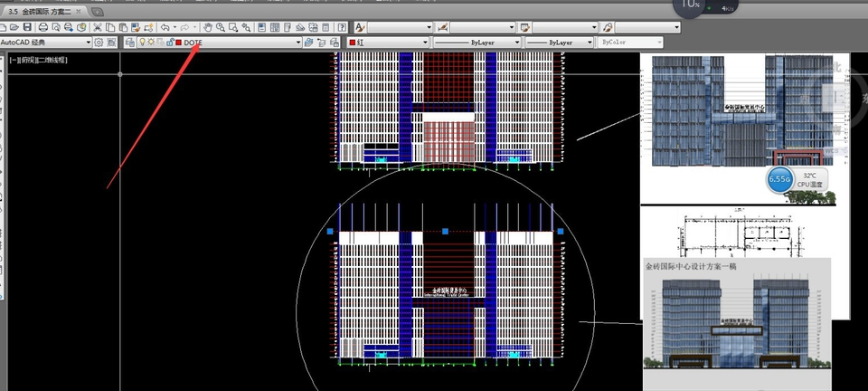Click the Layer Previous icon
868x391 pixels.
point(321,43)
